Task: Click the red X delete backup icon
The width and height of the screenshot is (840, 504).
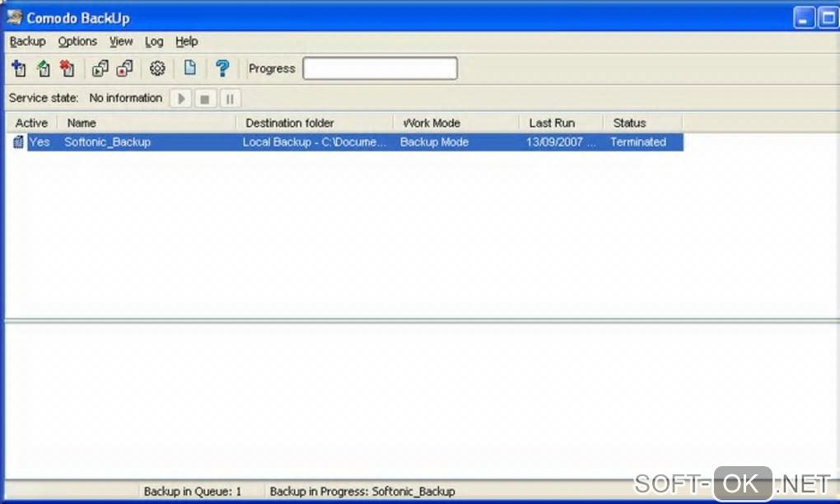Action: click(68, 68)
